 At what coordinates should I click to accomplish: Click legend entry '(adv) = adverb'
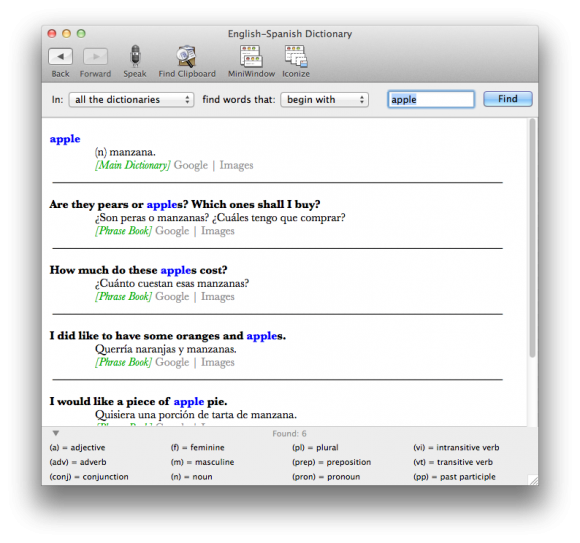[x=78, y=462]
